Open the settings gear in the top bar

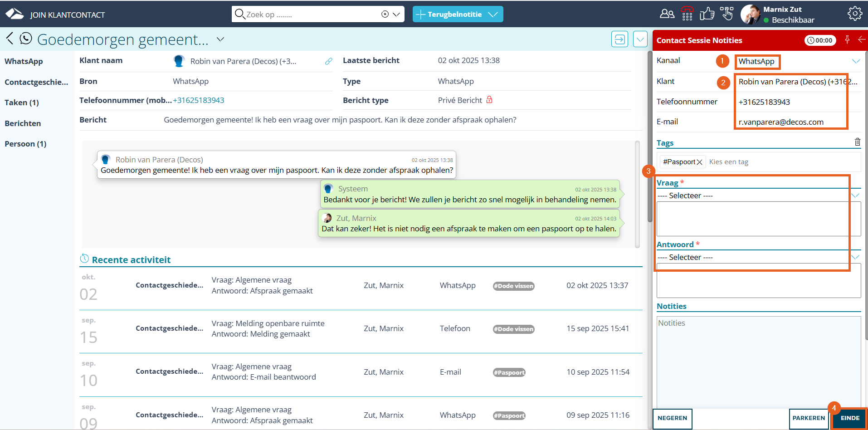[854, 14]
